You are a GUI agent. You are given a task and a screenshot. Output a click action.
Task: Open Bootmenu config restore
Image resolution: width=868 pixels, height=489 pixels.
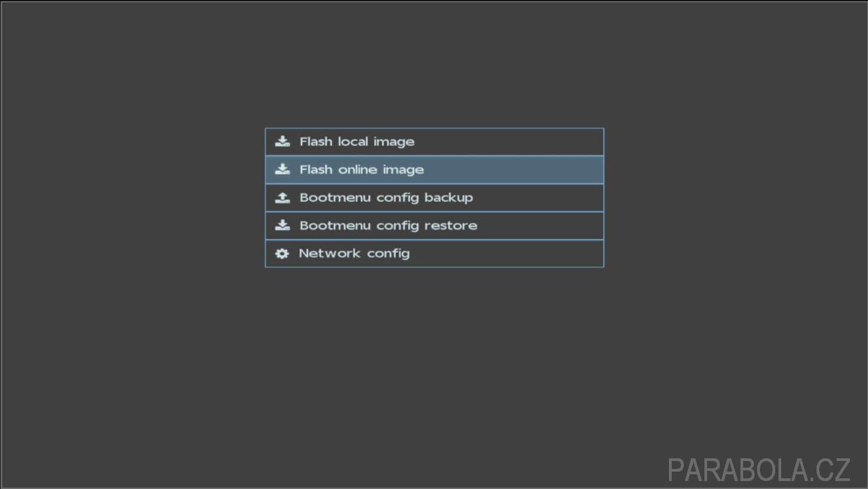(435, 225)
